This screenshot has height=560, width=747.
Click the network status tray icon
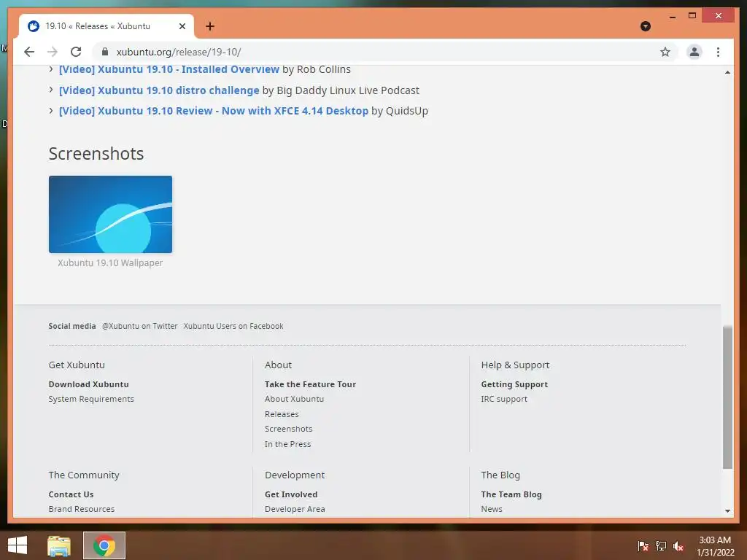tap(661, 546)
